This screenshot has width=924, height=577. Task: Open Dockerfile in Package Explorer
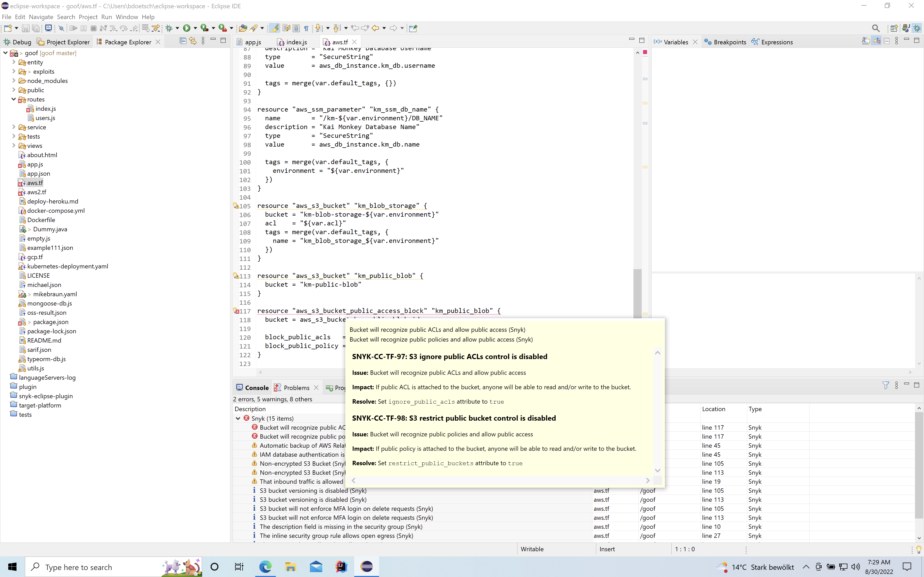(x=41, y=220)
